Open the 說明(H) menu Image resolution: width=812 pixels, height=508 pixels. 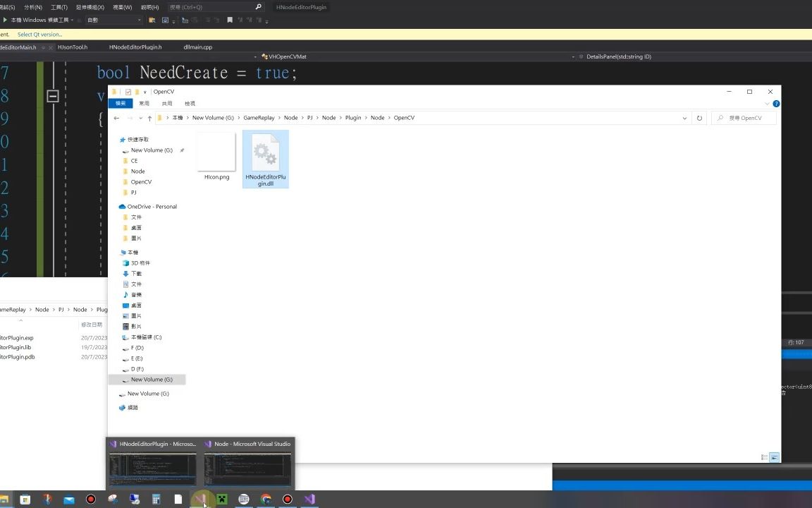coord(149,7)
